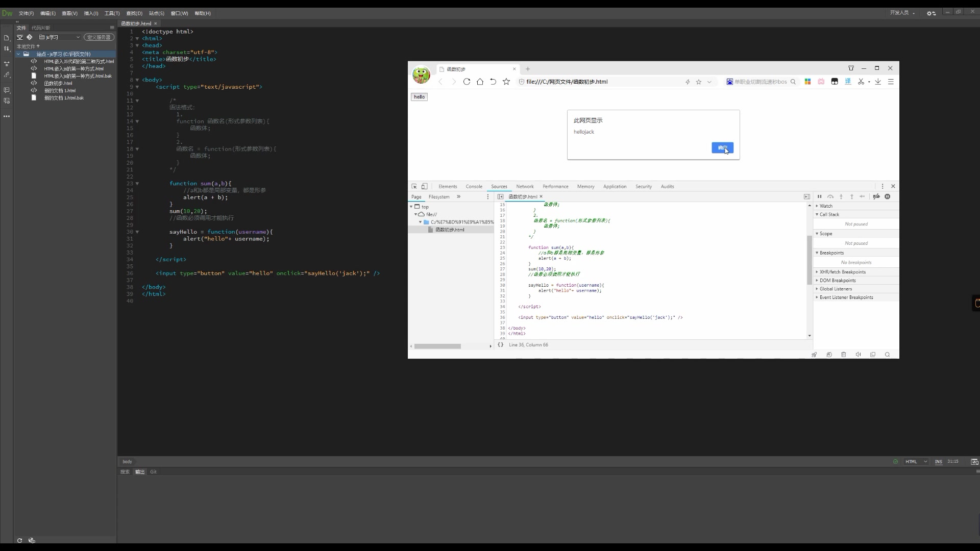The image size is (980, 551).
Task: Expand XHR/fetch Breakpoints section
Action: pos(842,272)
